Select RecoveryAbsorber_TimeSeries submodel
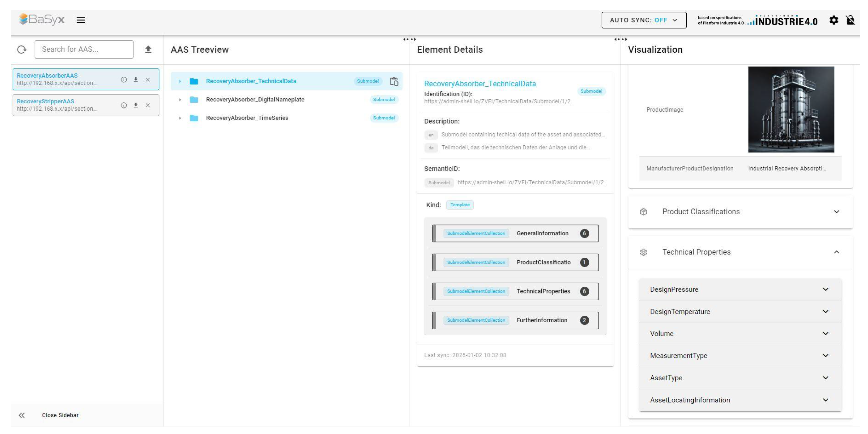 coord(247,118)
